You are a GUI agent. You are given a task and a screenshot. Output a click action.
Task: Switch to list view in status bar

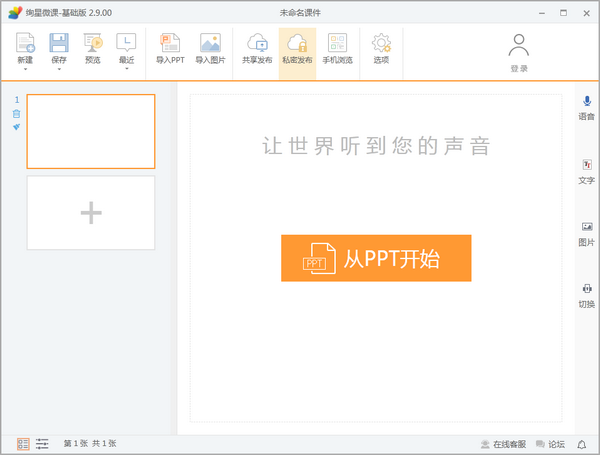[x=42, y=443]
